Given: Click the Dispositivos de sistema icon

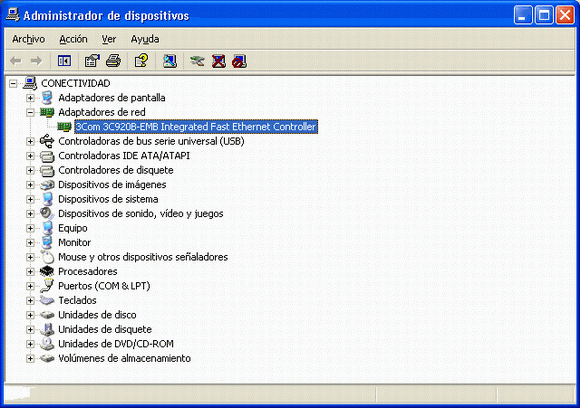Looking at the screenshot, I should point(47,199).
